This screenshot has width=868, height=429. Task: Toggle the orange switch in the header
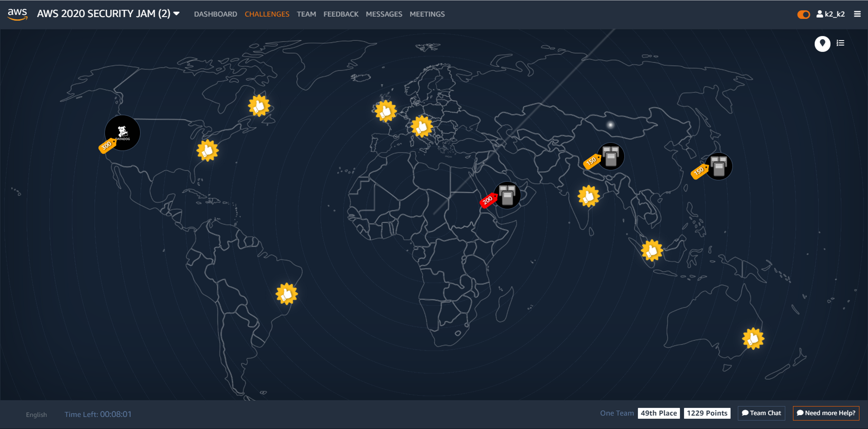803,14
